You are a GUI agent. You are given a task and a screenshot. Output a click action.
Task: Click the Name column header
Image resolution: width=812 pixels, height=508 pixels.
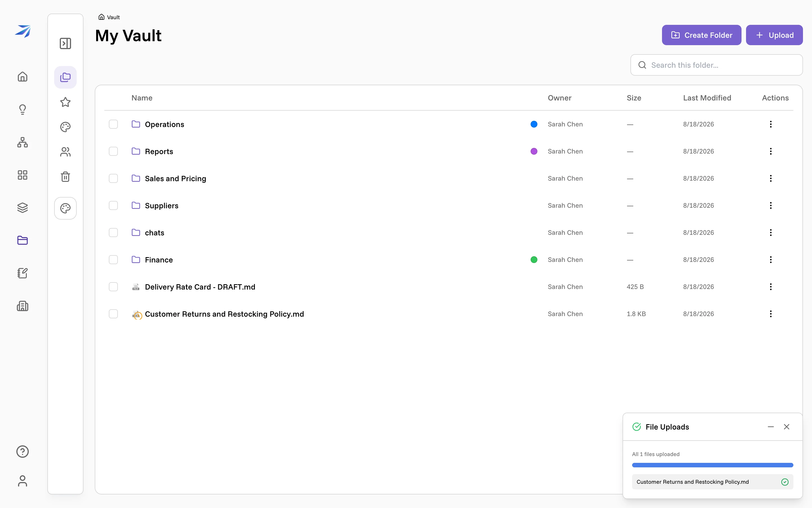[142, 98]
